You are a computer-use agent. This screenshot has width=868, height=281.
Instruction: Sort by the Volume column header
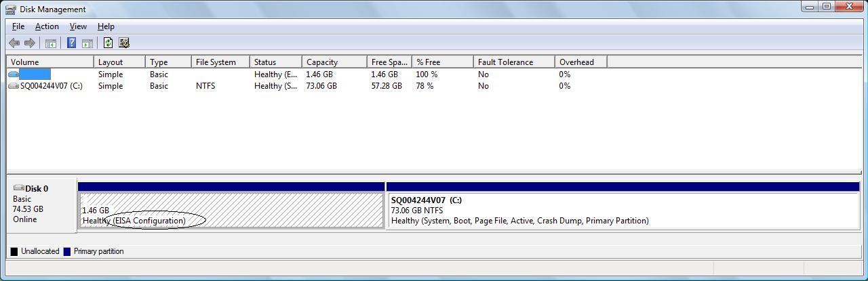click(x=50, y=62)
